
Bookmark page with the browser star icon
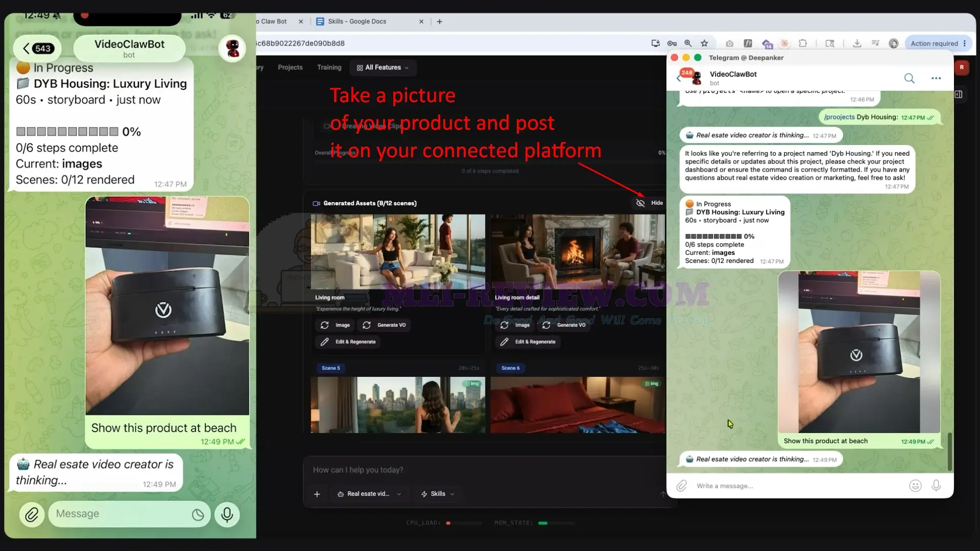click(705, 43)
